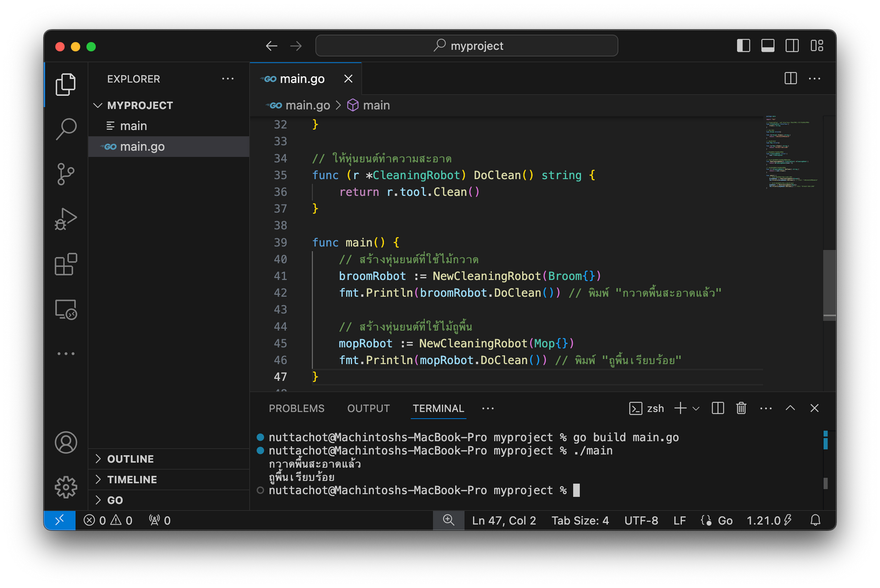Click Ln 47, Col 2 status item
This screenshot has height=588, width=880.
(504, 520)
